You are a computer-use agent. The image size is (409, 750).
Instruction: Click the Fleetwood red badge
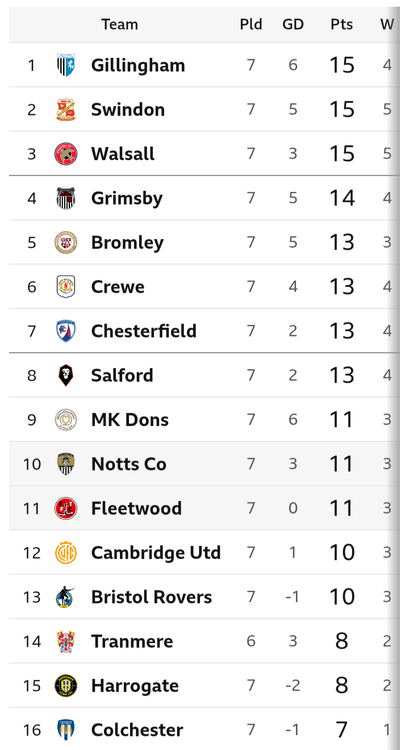66,508
